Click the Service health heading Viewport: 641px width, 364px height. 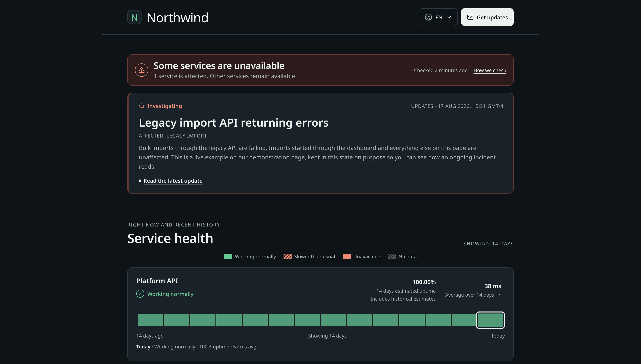tap(170, 238)
